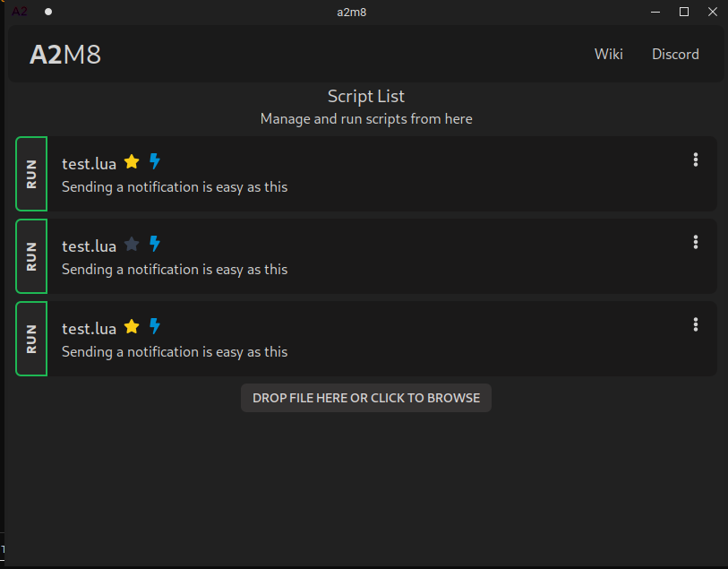
Task: Run the second test.lua script
Action: coord(31,256)
